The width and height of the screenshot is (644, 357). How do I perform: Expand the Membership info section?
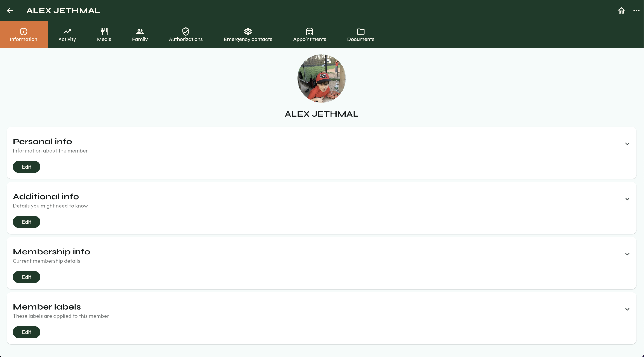627,254
